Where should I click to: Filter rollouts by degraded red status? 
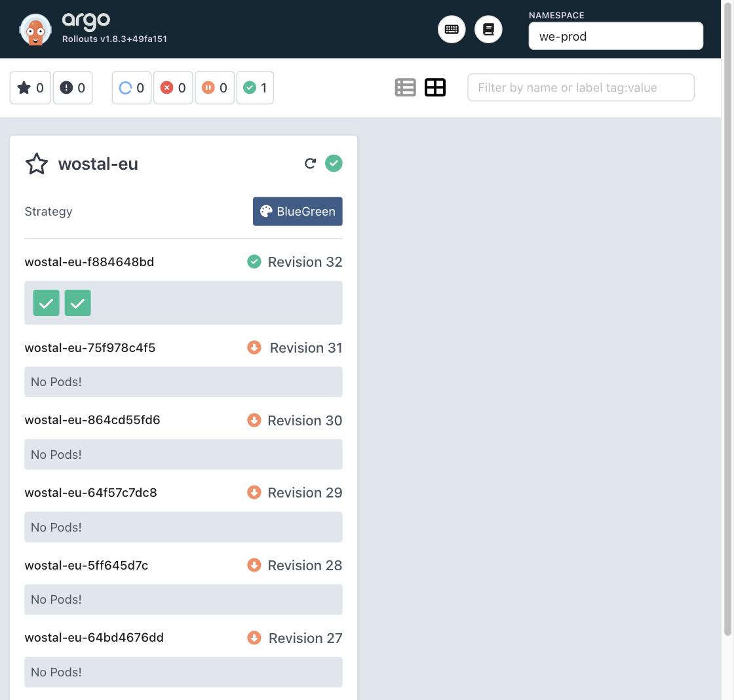[173, 88]
